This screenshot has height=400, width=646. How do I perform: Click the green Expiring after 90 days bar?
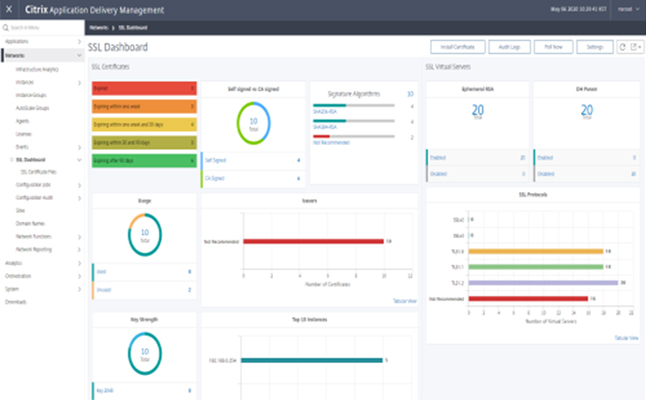[143, 160]
